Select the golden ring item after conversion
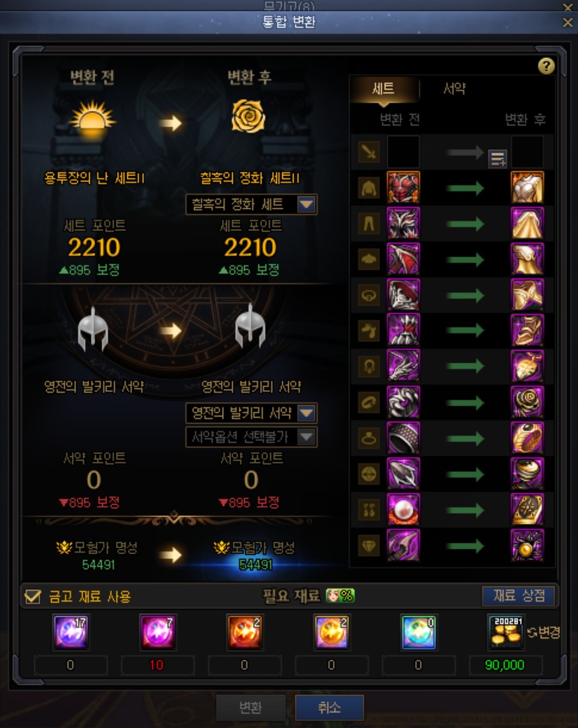The width and height of the screenshot is (578, 728). (527, 437)
